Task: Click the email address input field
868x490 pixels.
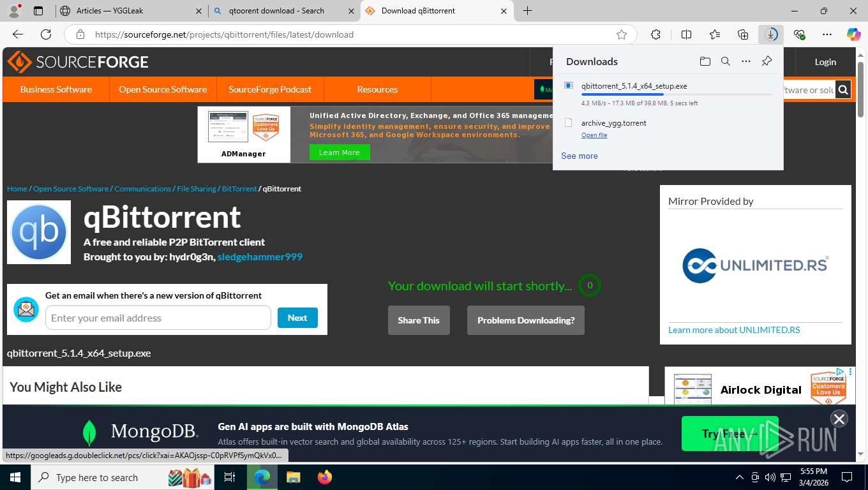Action: coord(158,318)
